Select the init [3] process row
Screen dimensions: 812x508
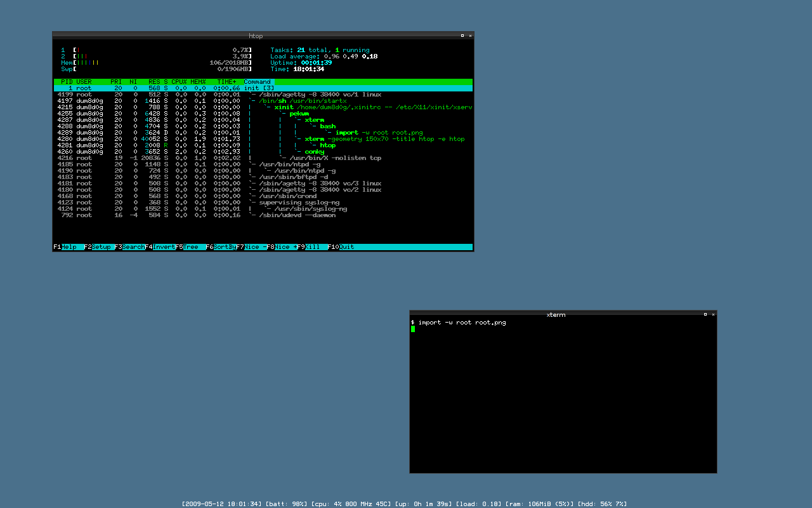[263, 88]
